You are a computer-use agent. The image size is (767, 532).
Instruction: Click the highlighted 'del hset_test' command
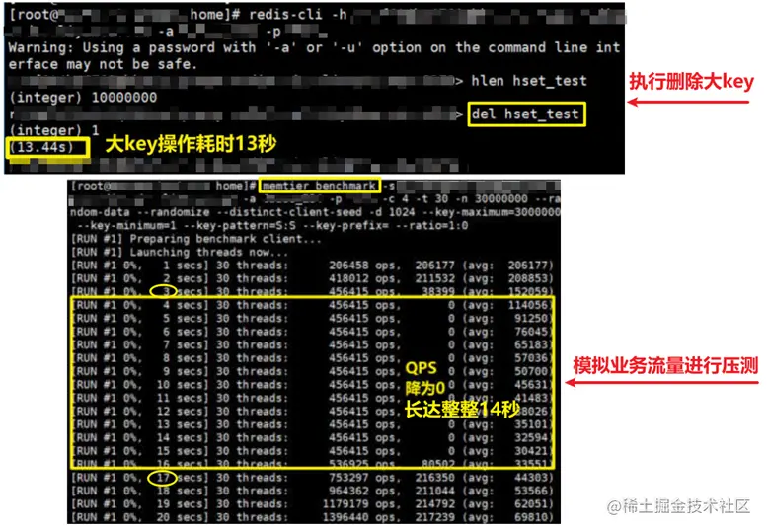(x=526, y=114)
